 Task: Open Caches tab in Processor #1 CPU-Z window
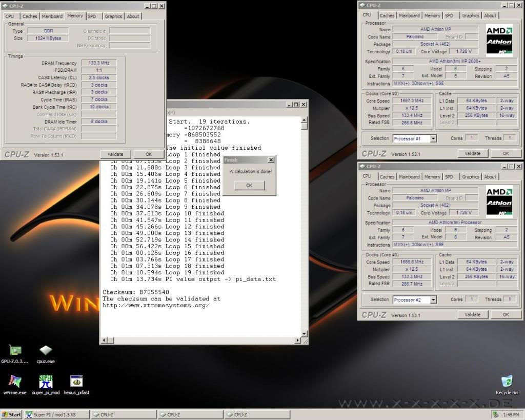387,15
